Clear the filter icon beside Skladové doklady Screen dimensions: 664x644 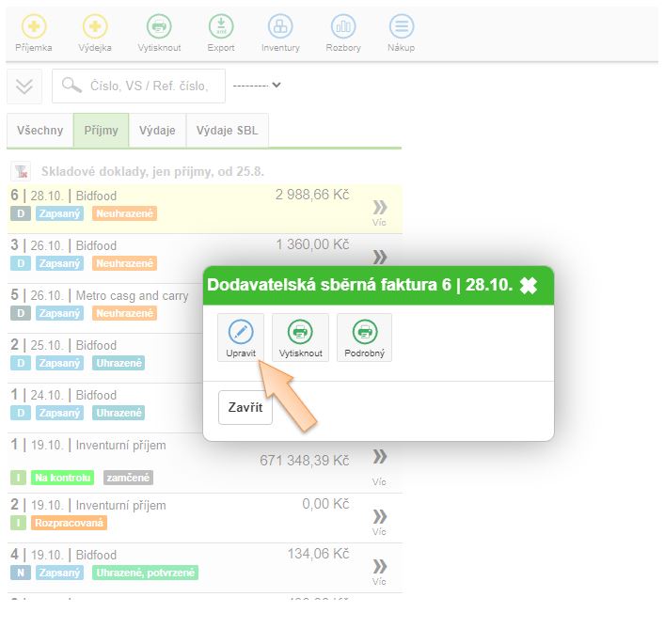click(x=20, y=171)
